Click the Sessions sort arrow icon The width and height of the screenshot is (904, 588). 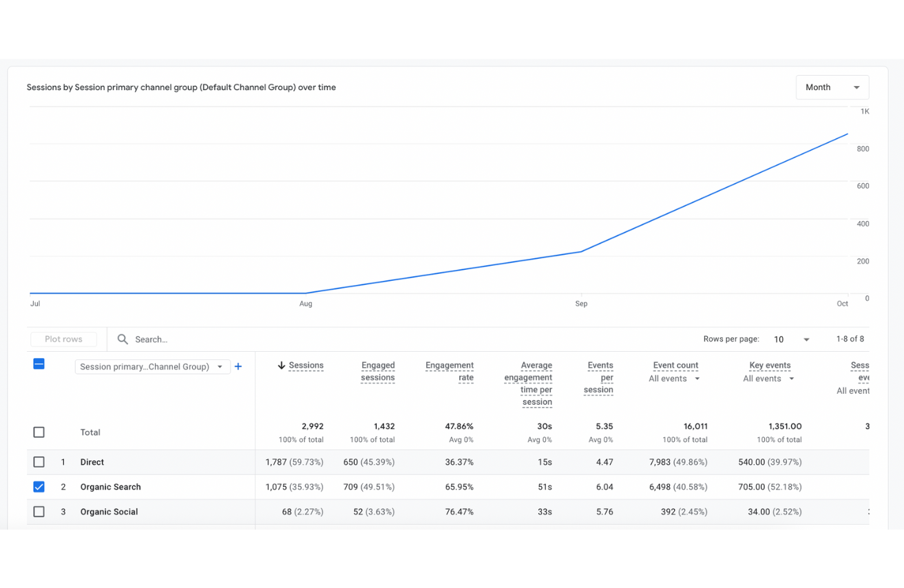pyautogui.click(x=281, y=366)
